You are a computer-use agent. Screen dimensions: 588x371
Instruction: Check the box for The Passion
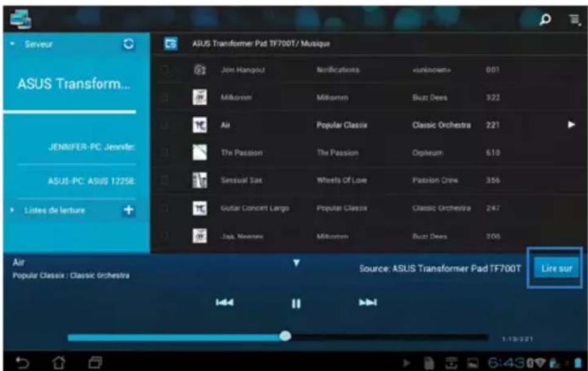[165, 153]
